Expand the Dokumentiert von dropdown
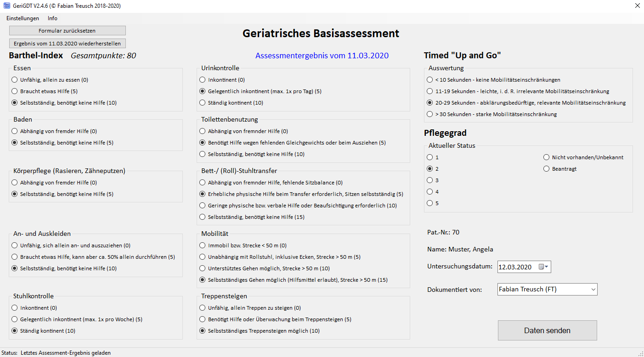The width and height of the screenshot is (644, 357). [x=593, y=290]
